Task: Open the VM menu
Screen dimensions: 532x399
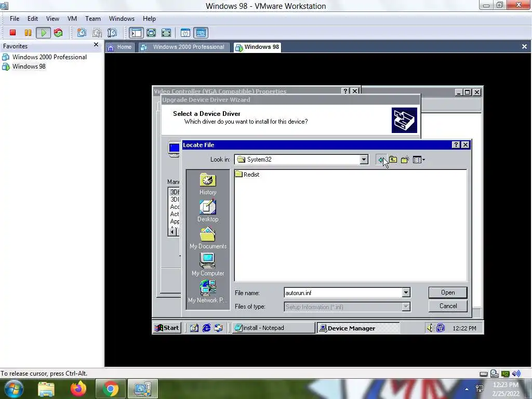Action: pos(72,19)
